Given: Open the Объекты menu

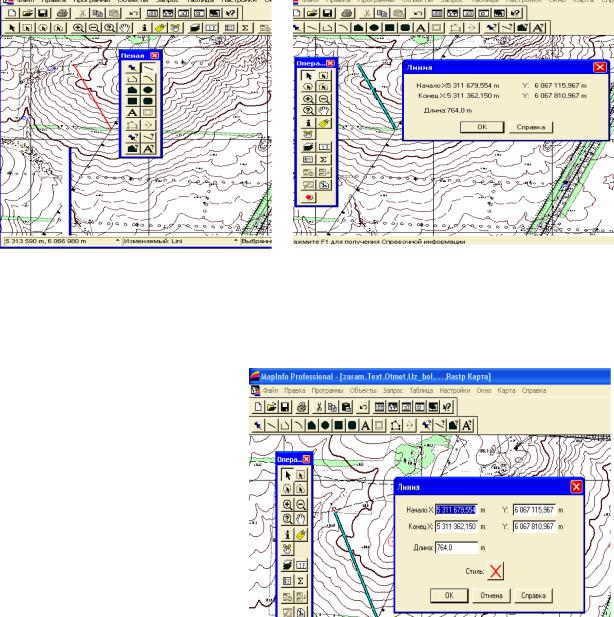Looking at the screenshot, I should point(363,390).
